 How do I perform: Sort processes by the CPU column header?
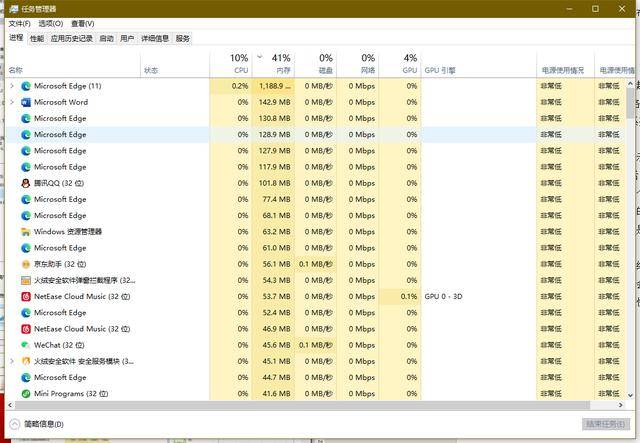231,63
